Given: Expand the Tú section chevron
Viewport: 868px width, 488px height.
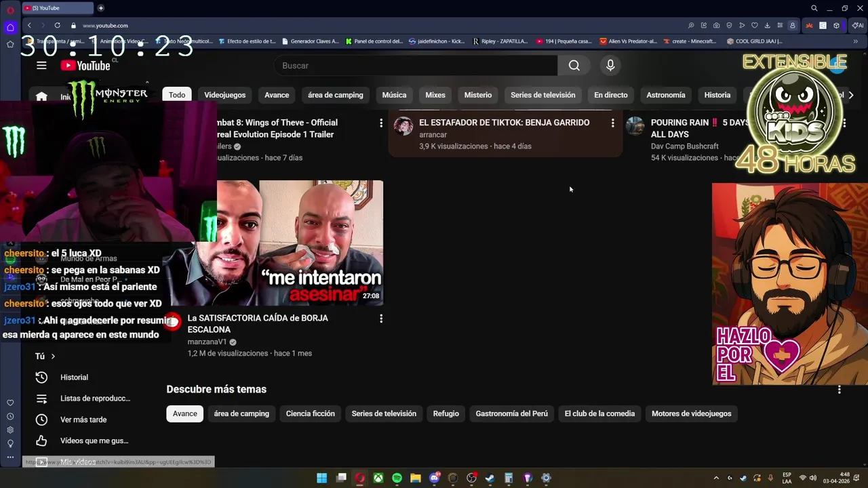Looking at the screenshot, I should tap(53, 357).
